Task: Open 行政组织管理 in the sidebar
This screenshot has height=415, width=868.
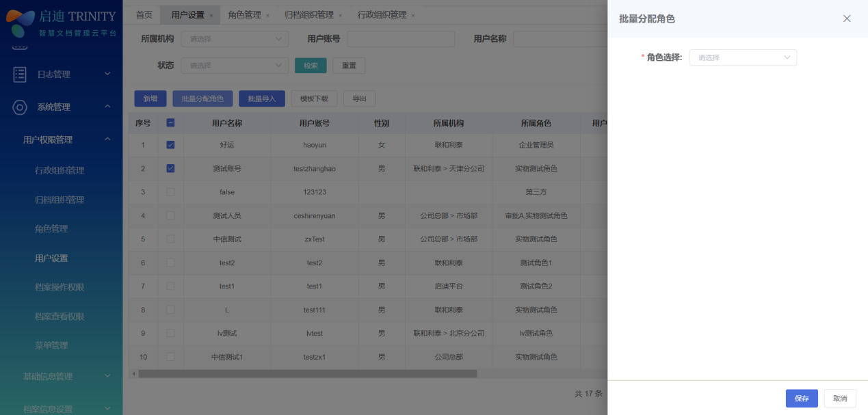Action: pyautogui.click(x=60, y=170)
